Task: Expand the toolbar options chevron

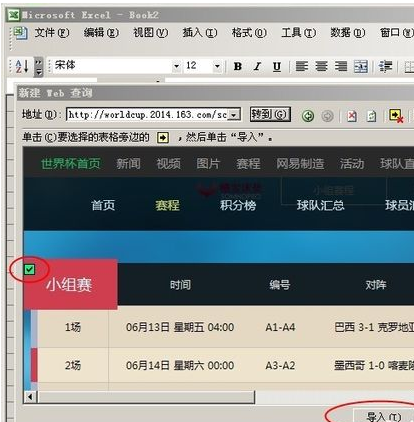Action: (x=39, y=67)
